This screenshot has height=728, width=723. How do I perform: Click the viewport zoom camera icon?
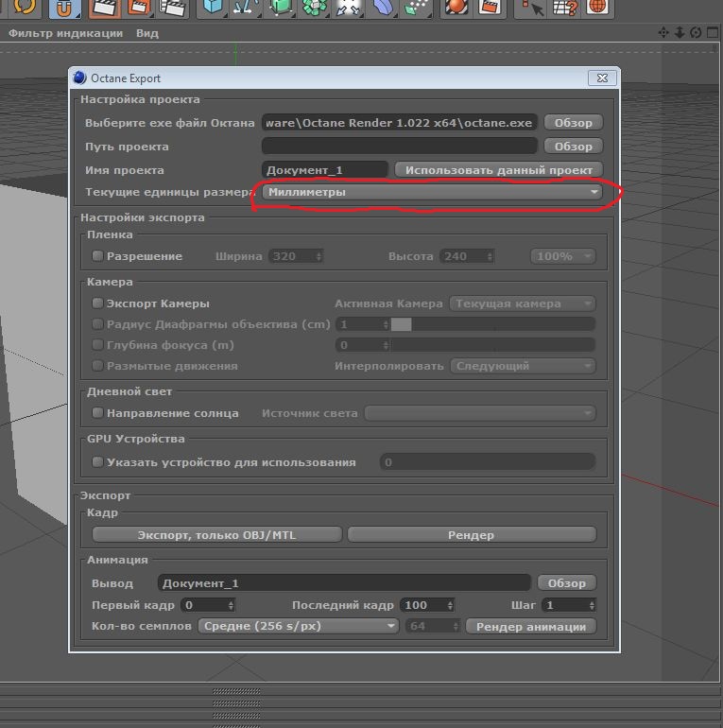pos(680,32)
